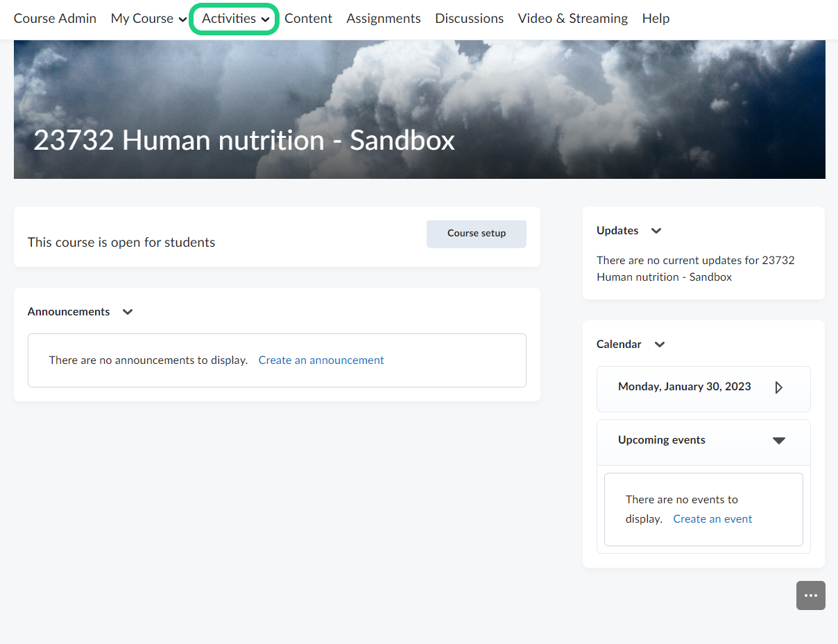Open the Content page
The image size is (838, 644).
click(308, 19)
